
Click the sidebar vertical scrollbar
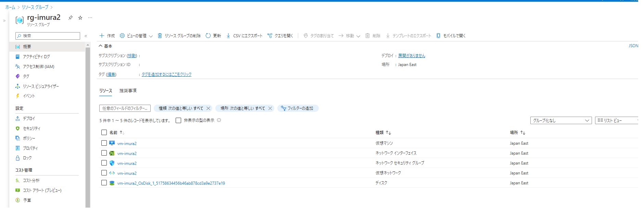pos(88,127)
